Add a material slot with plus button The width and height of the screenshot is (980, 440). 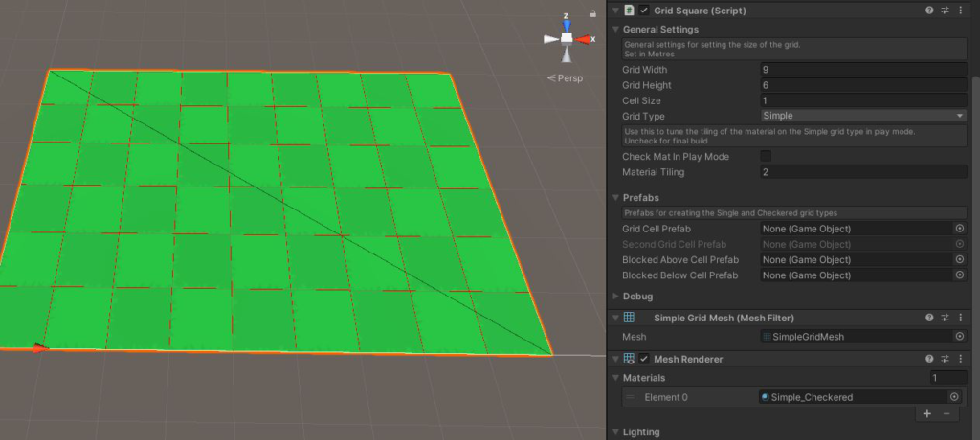(x=927, y=414)
